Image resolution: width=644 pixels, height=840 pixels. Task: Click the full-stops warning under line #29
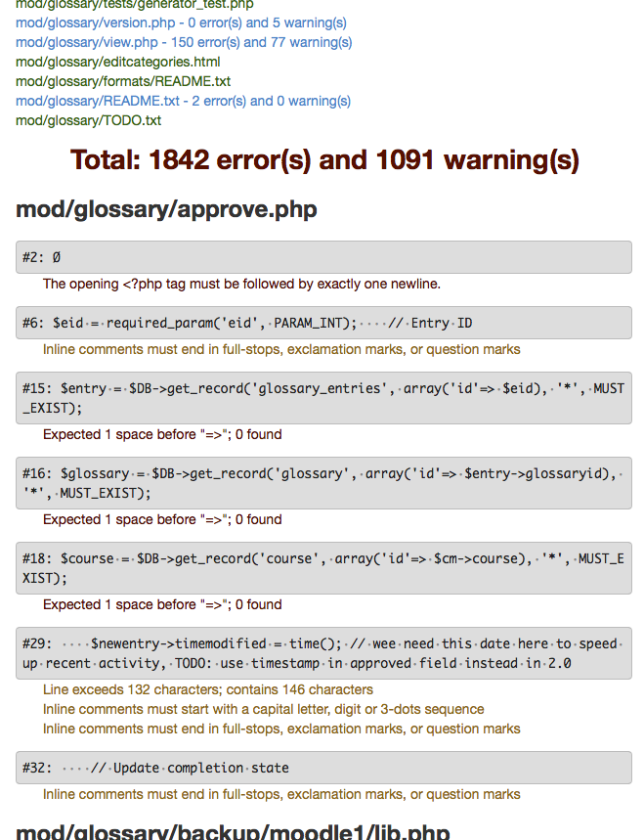[281, 729]
